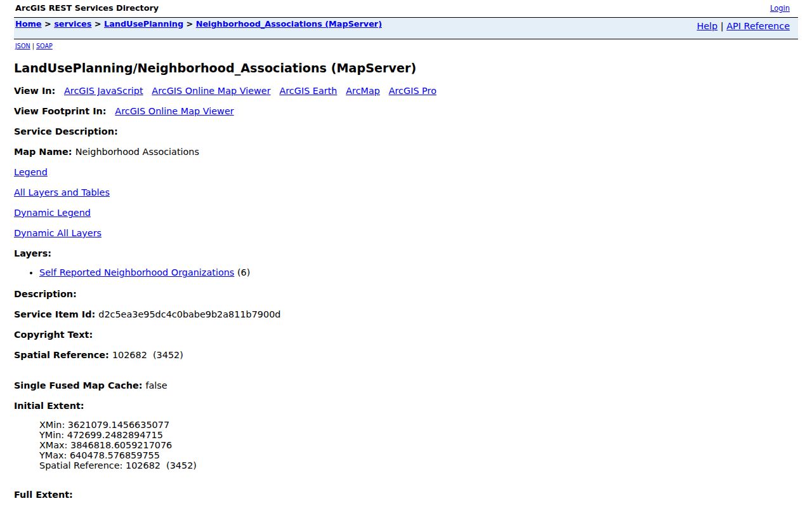Open All Layers and Tables

point(62,192)
